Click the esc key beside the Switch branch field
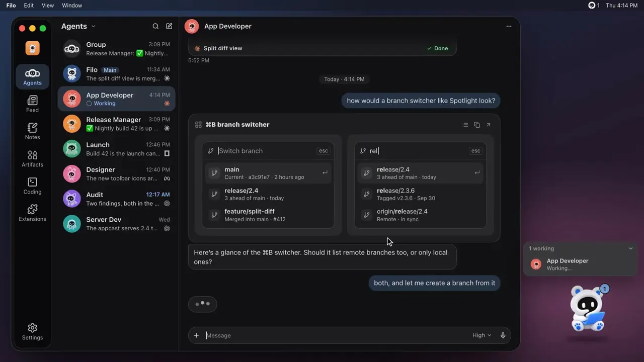The height and width of the screenshot is (362, 644). coord(324,151)
